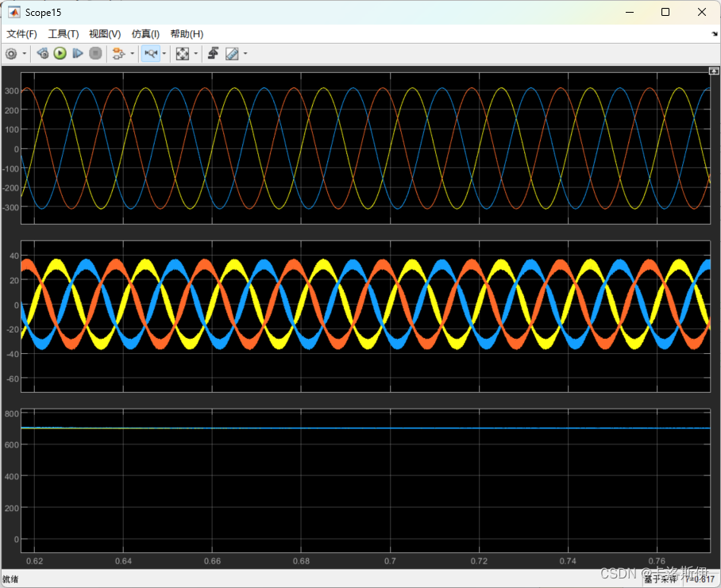Toggle the zoom X-axis tool
This screenshot has height=588, width=721.
150,54
